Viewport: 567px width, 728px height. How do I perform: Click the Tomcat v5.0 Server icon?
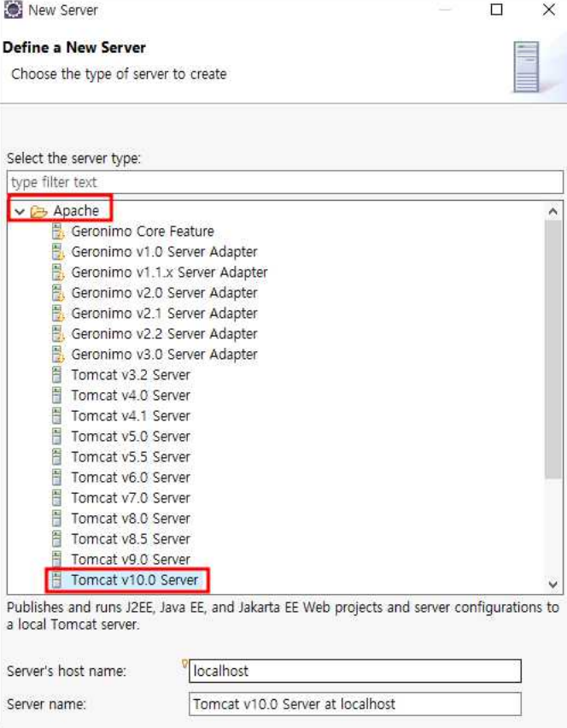pos(56,437)
